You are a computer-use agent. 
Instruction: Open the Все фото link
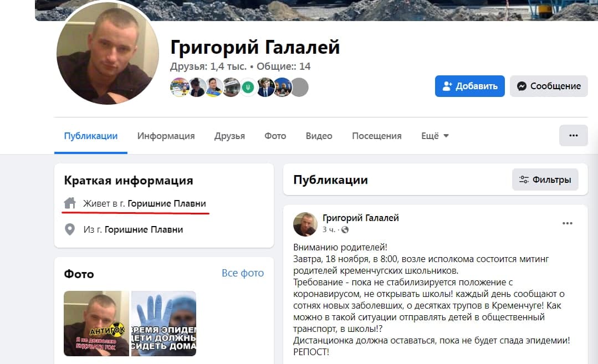tap(243, 273)
